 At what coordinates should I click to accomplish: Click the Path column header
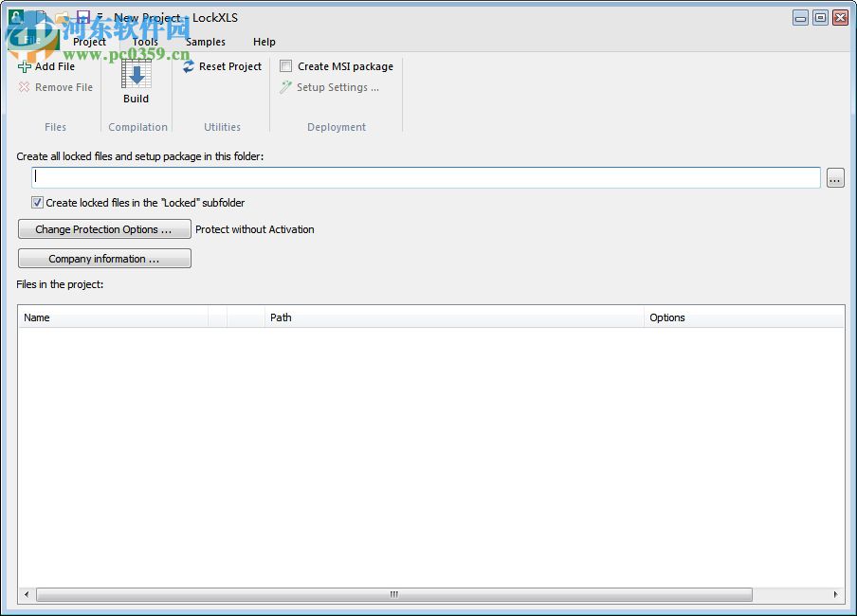click(x=454, y=317)
